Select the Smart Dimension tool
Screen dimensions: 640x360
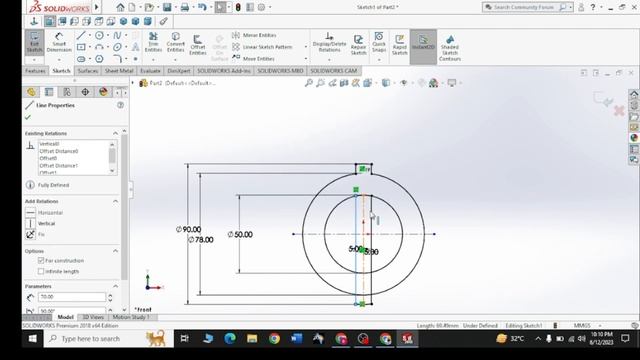coord(59,43)
